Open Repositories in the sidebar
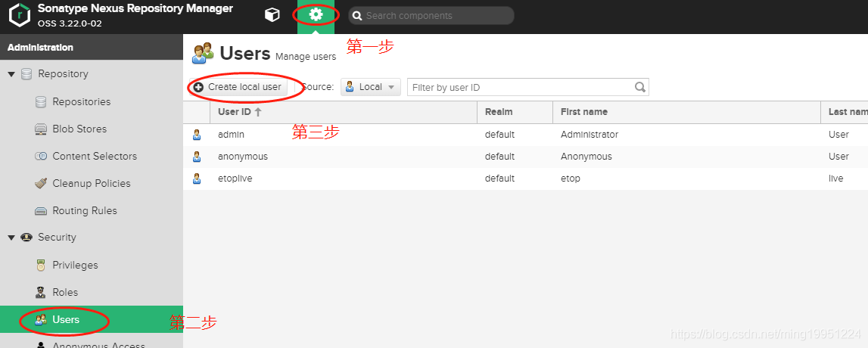Image resolution: width=868 pixels, height=348 pixels. 82,102
